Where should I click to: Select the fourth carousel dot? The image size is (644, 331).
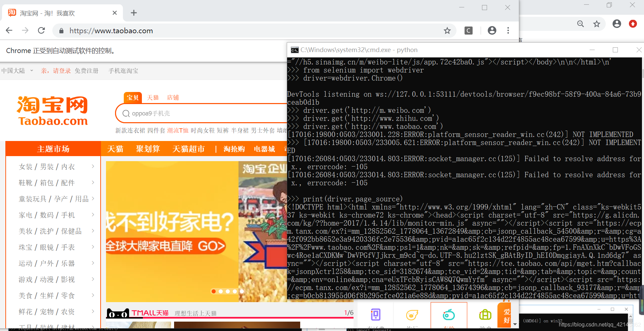(235, 291)
